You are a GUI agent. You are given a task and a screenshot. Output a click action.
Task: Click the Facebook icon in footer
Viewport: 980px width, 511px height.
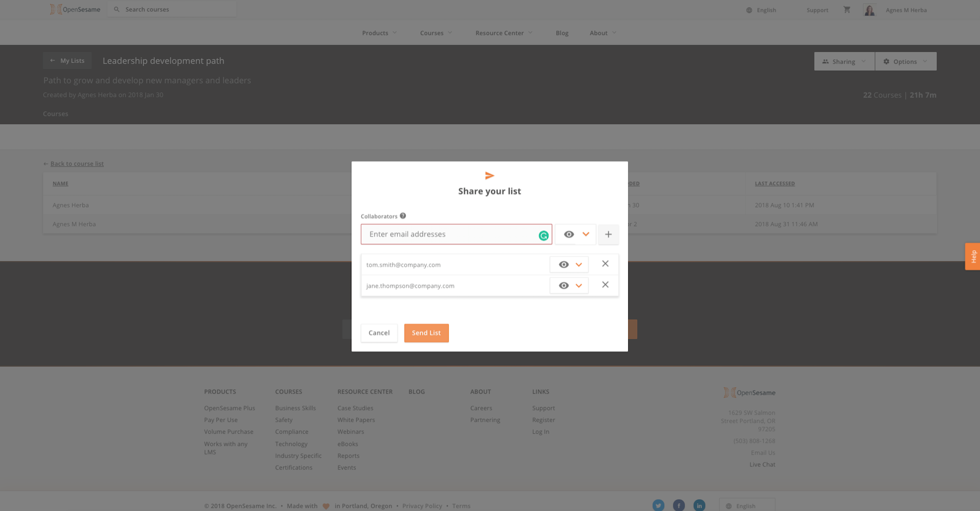pos(679,505)
